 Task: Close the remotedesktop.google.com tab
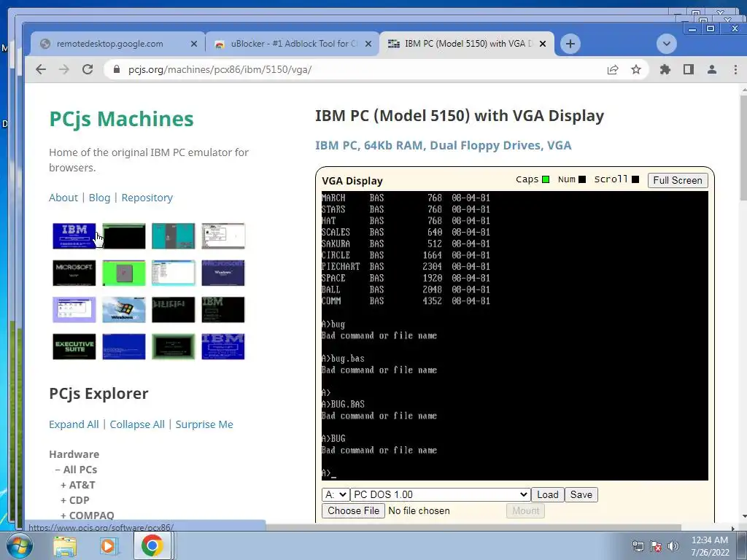tap(194, 44)
